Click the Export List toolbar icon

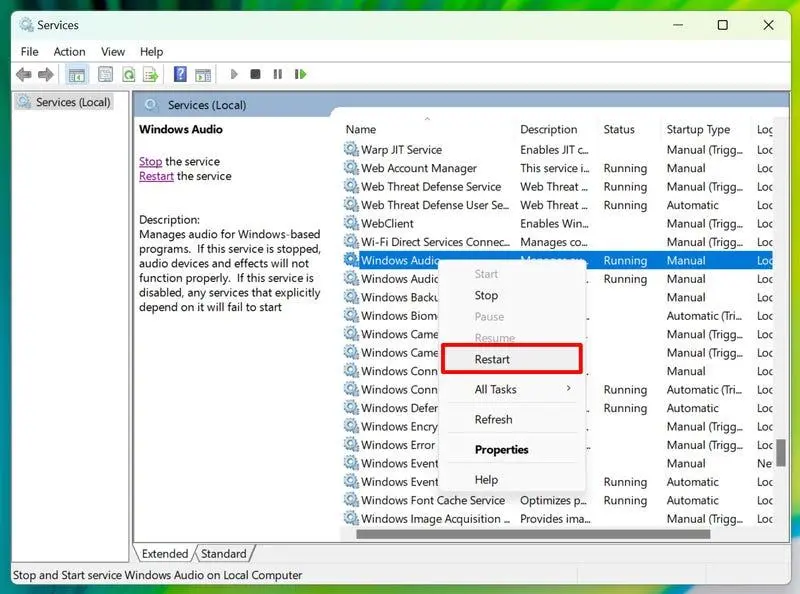tap(151, 75)
